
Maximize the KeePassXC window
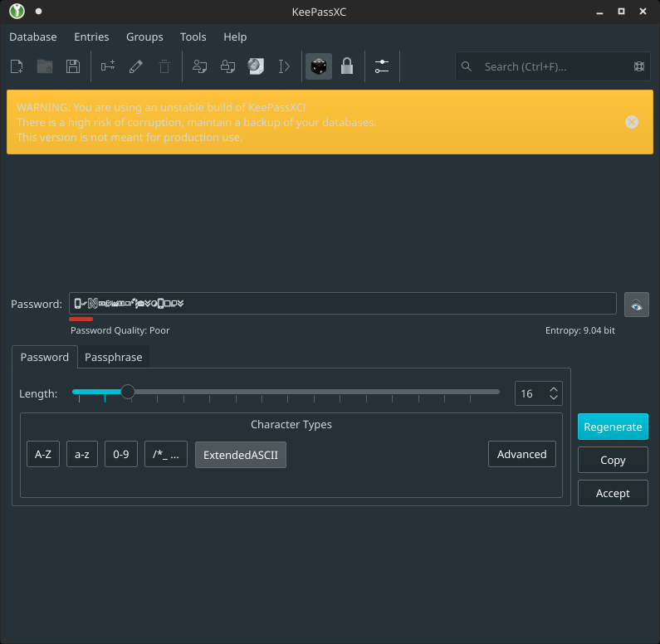coord(621,12)
